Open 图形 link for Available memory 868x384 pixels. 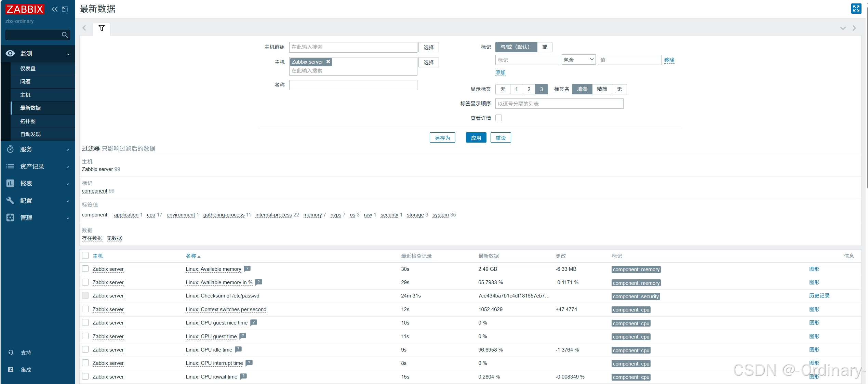[x=814, y=269]
